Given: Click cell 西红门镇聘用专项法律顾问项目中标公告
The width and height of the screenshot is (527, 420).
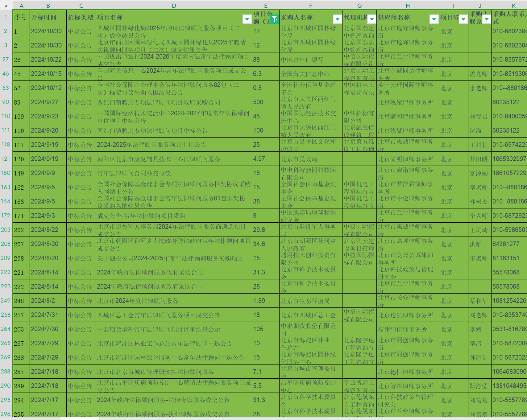Looking at the screenshot, I should pos(174,130).
